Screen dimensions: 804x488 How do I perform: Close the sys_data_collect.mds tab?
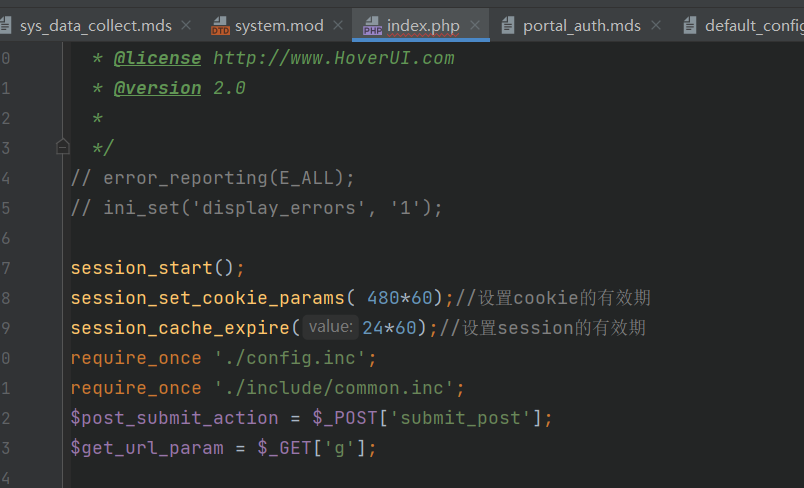click(x=187, y=25)
